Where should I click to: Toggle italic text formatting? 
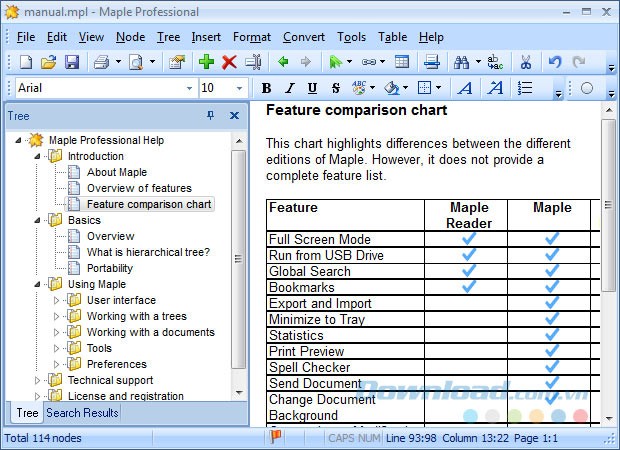[289, 88]
